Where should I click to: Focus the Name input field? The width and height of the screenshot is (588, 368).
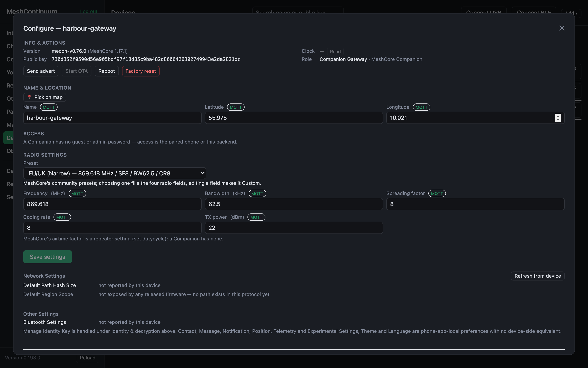(x=112, y=118)
